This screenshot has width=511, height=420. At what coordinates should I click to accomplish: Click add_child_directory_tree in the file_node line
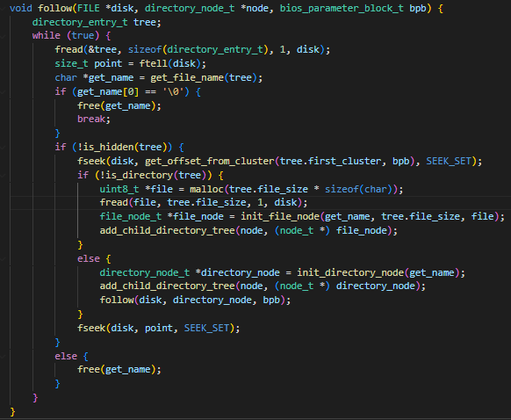point(167,230)
